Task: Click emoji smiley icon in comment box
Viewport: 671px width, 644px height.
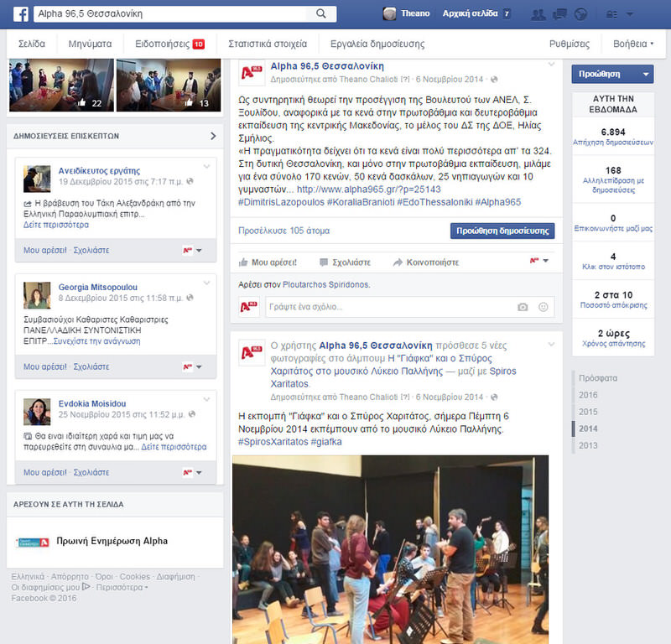Action: click(543, 307)
